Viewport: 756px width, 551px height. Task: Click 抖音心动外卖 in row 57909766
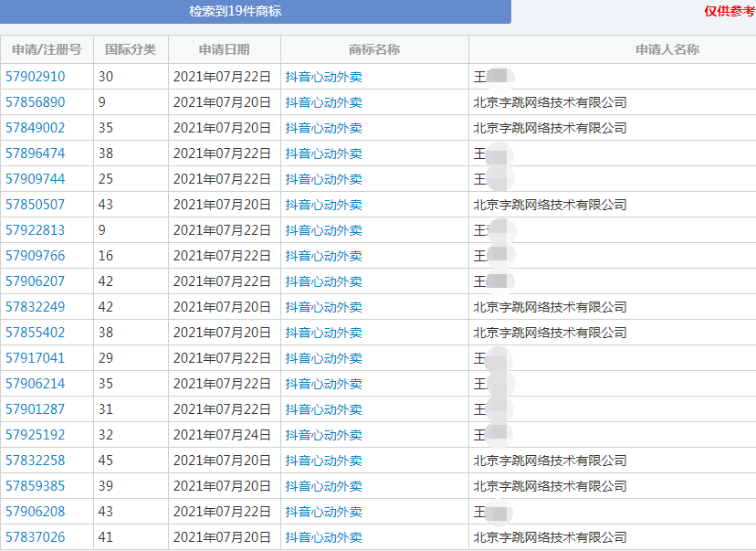[323, 256]
